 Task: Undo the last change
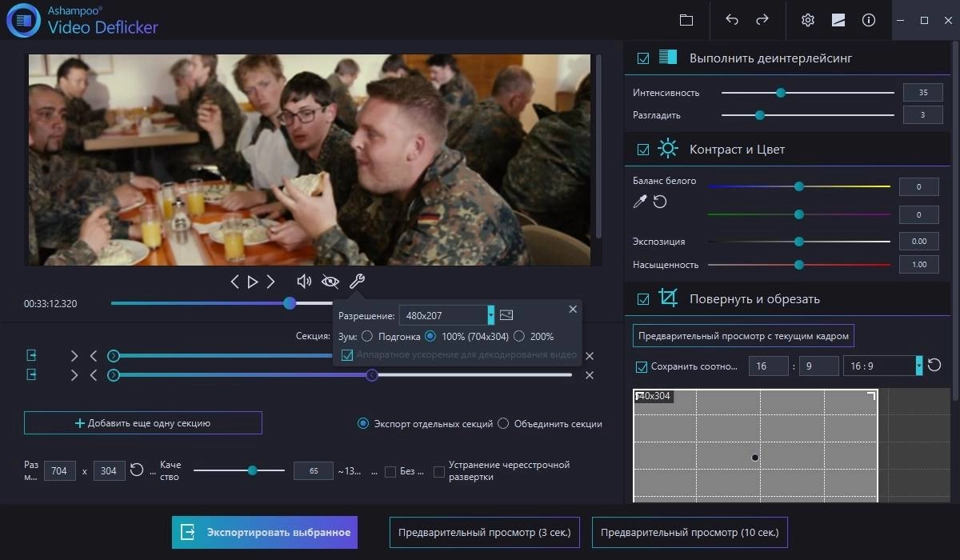pyautogui.click(x=732, y=20)
